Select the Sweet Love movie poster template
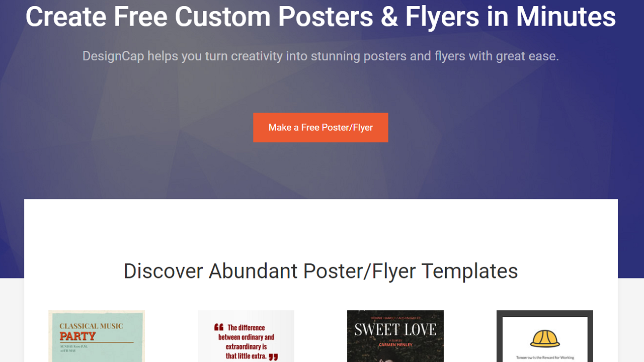Screen dimensions: 644x362 pos(395,336)
